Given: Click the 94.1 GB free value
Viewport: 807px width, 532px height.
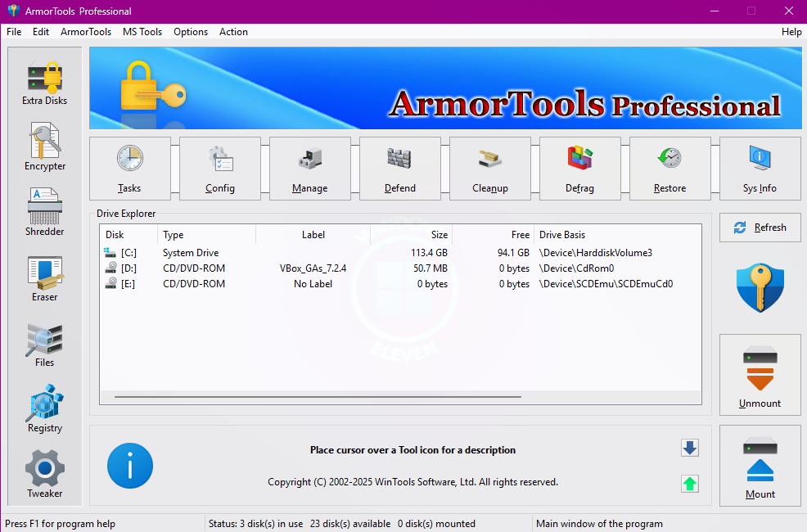Looking at the screenshot, I should [513, 253].
